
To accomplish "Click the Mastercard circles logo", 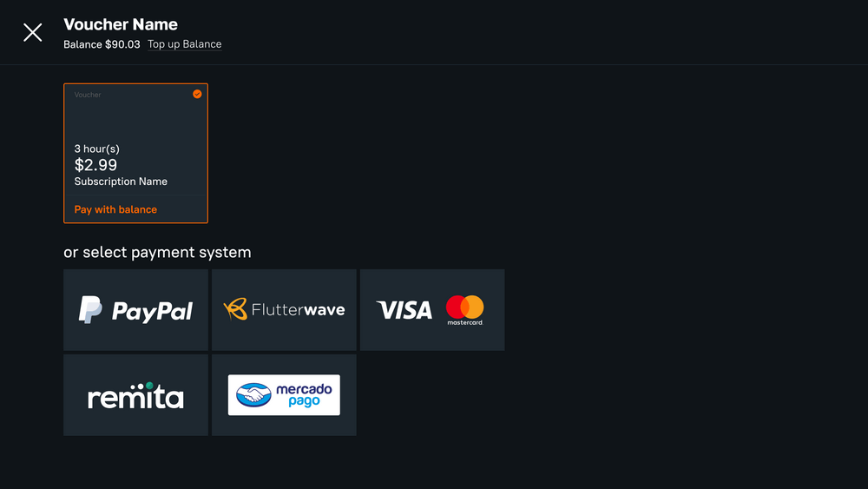I will coord(464,308).
